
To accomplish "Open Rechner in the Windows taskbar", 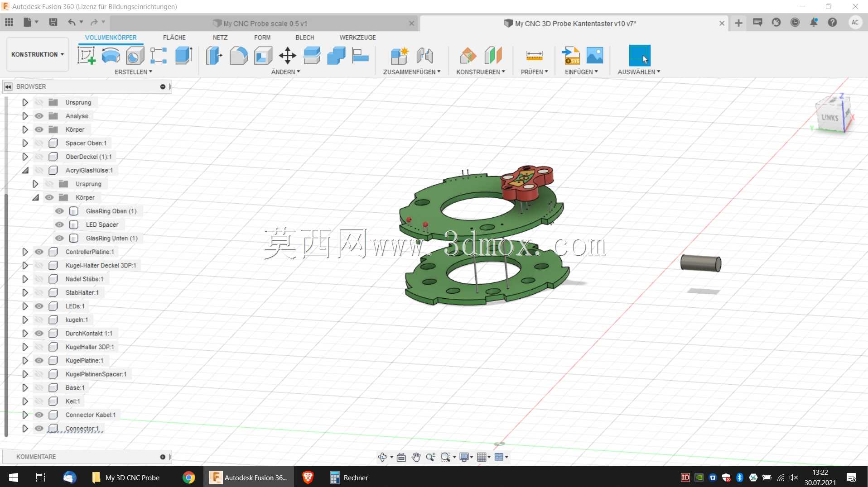I will pyautogui.click(x=349, y=477).
